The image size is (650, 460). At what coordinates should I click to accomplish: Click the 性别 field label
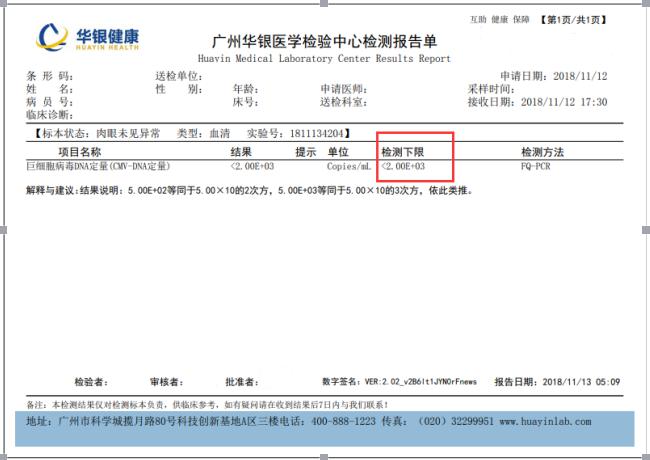179,89
